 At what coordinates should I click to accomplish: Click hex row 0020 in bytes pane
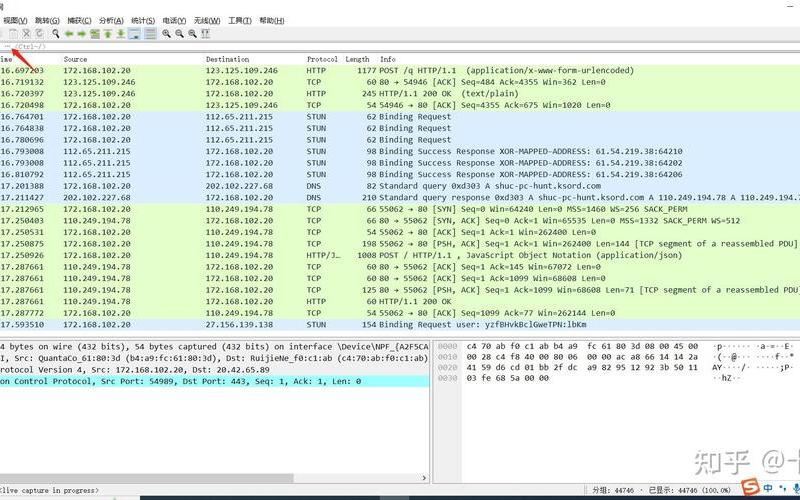point(616,367)
